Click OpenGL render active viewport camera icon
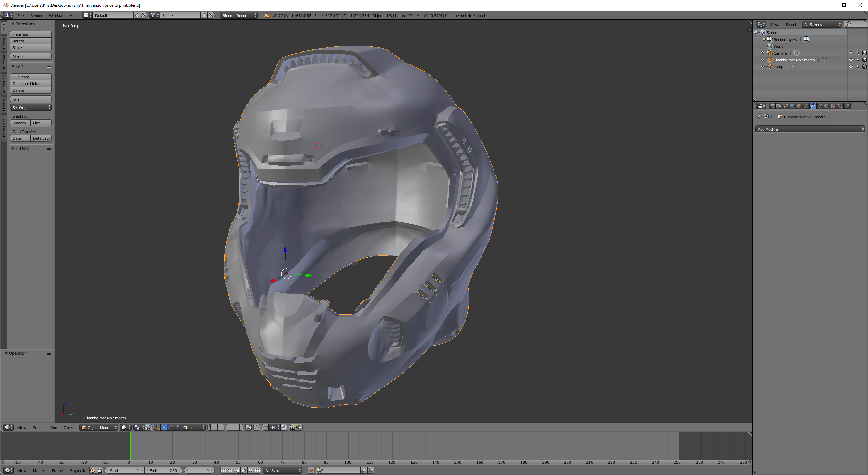The height and width of the screenshot is (475, 868). pos(292,427)
